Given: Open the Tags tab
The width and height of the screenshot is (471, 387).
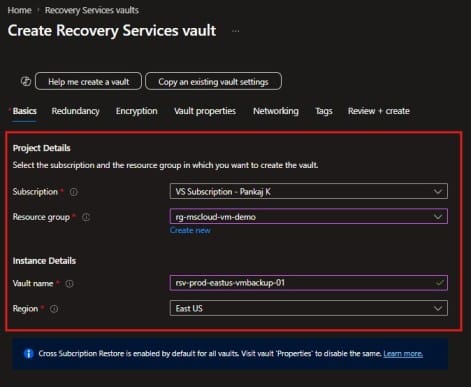Looking at the screenshot, I should point(324,111).
